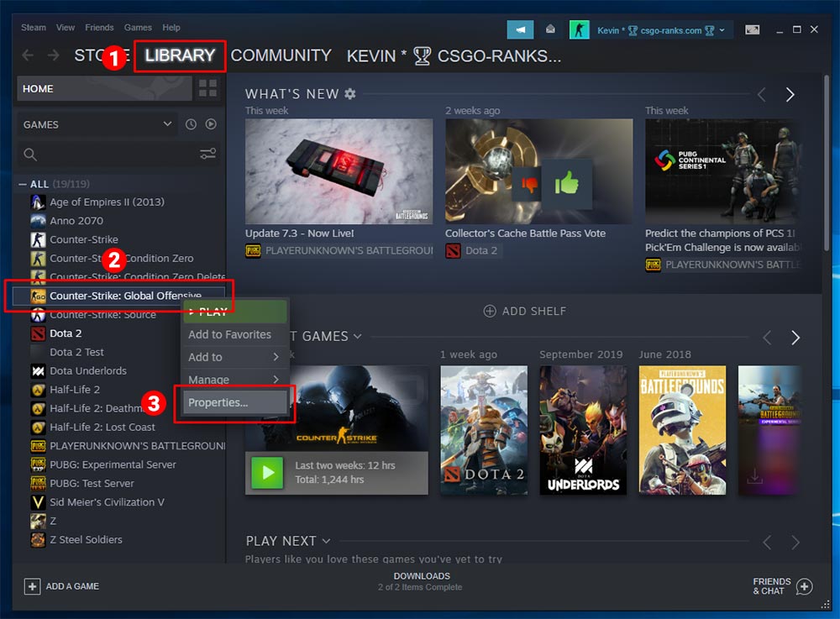Screen dimensions: 840x619
Task: Open recent games shelf dropdown chevron
Action: (x=357, y=336)
